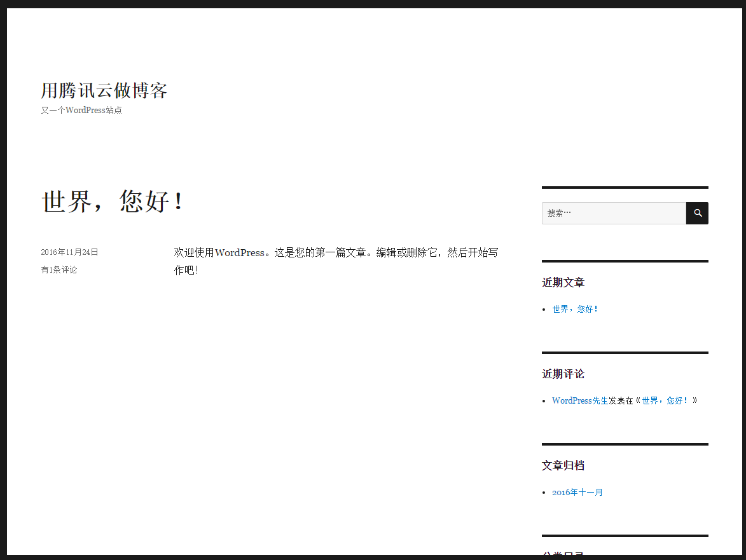This screenshot has height=560, width=746.
Task: Click post body text 欢迎使用WordPress
Action: pos(219,252)
